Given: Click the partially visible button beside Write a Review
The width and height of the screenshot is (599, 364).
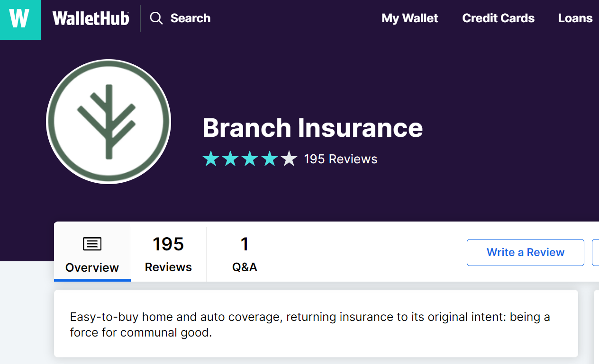Looking at the screenshot, I should pyautogui.click(x=596, y=252).
